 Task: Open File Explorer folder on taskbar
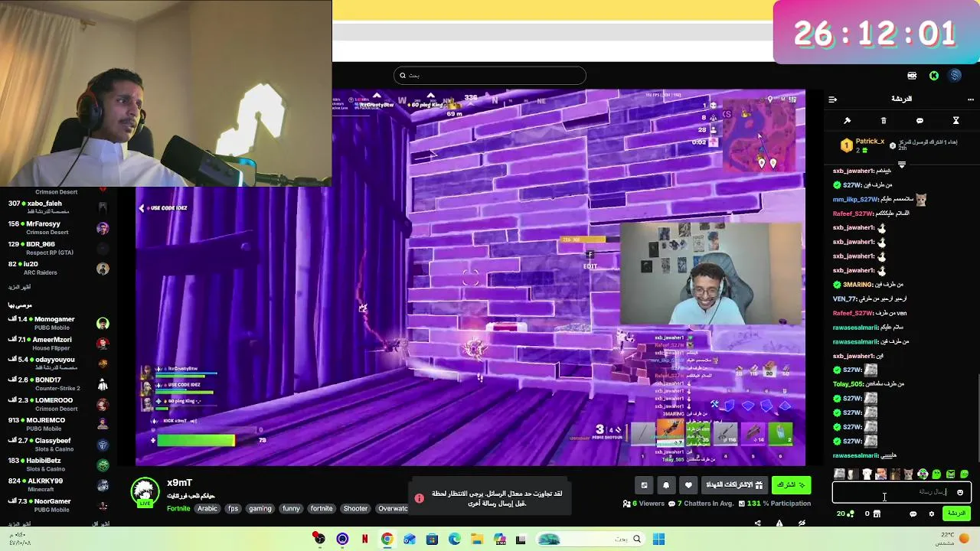pos(476,540)
